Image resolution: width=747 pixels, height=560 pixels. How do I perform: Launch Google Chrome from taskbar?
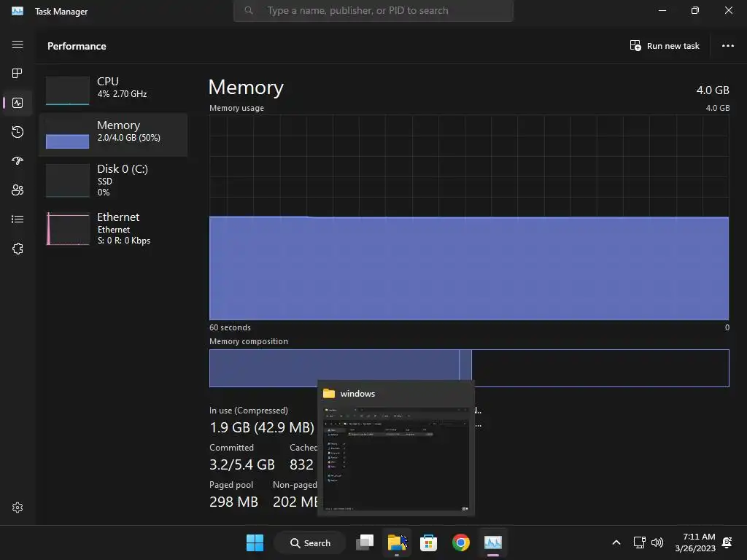pos(461,542)
